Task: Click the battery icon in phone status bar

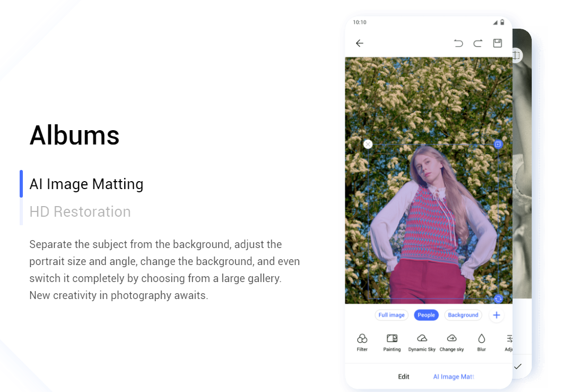Action: click(502, 22)
